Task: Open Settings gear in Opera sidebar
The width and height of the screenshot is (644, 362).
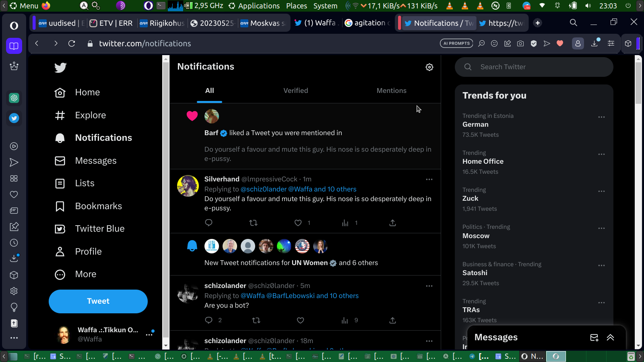Action: 14,291
